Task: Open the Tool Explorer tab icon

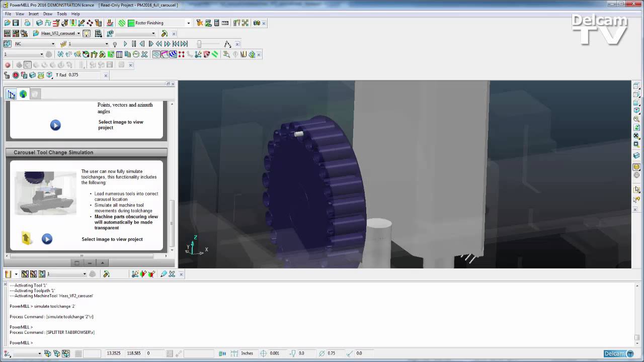Action: click(11, 94)
